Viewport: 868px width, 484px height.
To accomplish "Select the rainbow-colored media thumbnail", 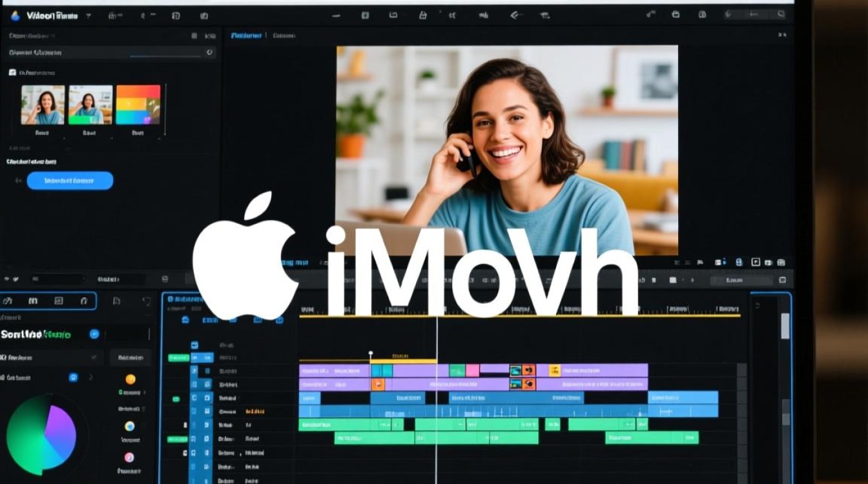I will (138, 105).
